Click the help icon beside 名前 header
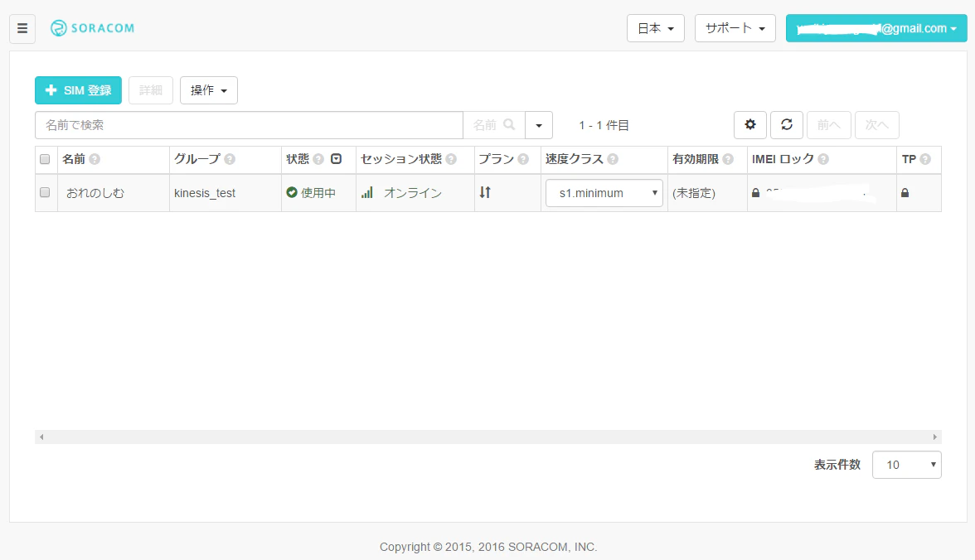 click(95, 159)
